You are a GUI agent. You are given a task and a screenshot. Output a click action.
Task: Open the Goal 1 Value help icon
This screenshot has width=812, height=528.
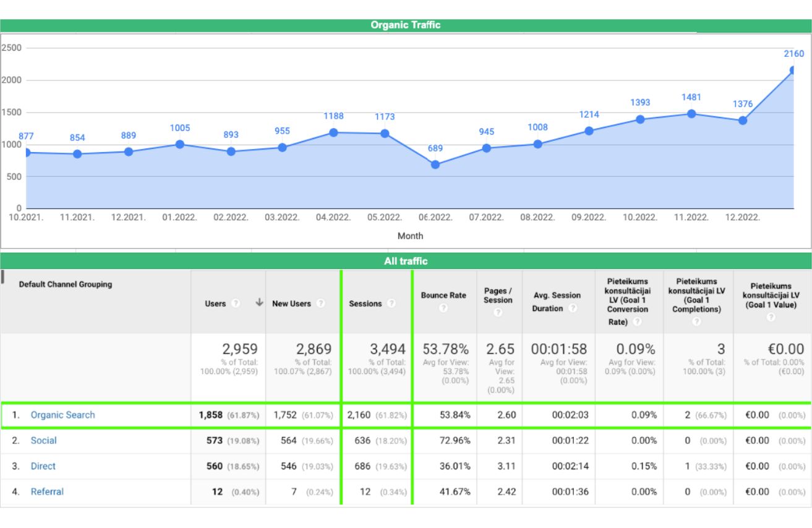click(771, 317)
